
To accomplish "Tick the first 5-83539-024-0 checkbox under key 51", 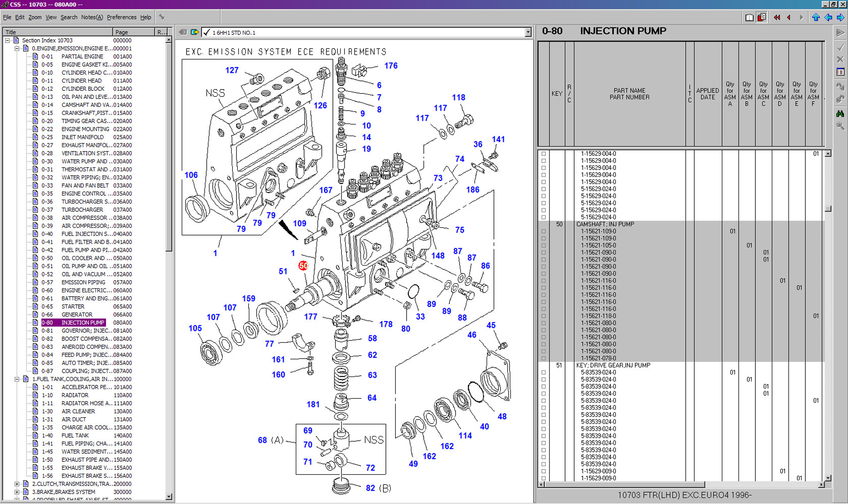I will tap(544, 373).
